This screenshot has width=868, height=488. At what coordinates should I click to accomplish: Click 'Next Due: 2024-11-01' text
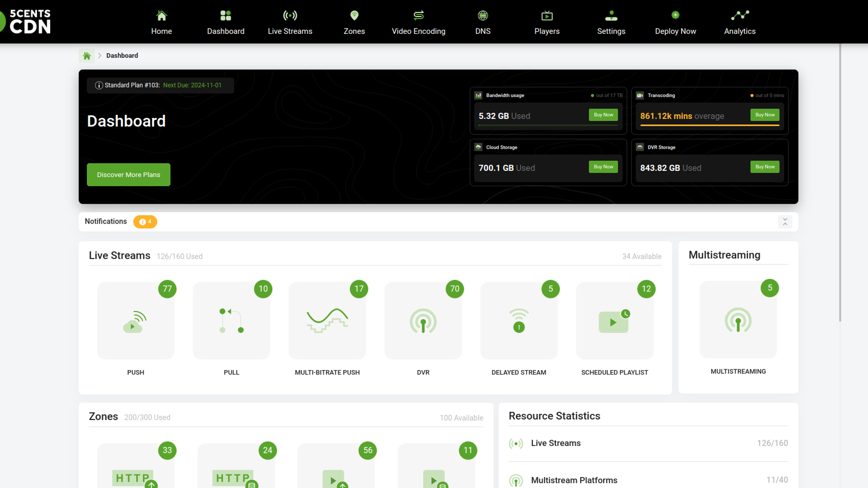coord(192,85)
